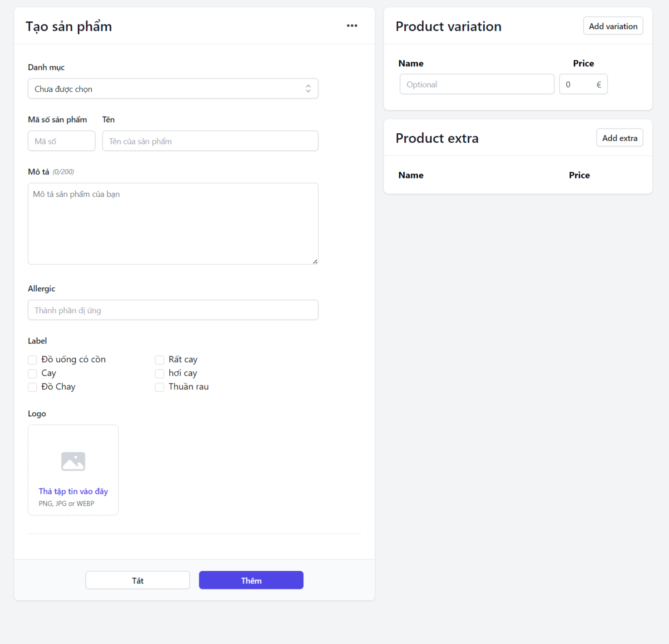Tick the Rất cay checkbox
Viewport: 669px width, 644px height.
tap(159, 360)
